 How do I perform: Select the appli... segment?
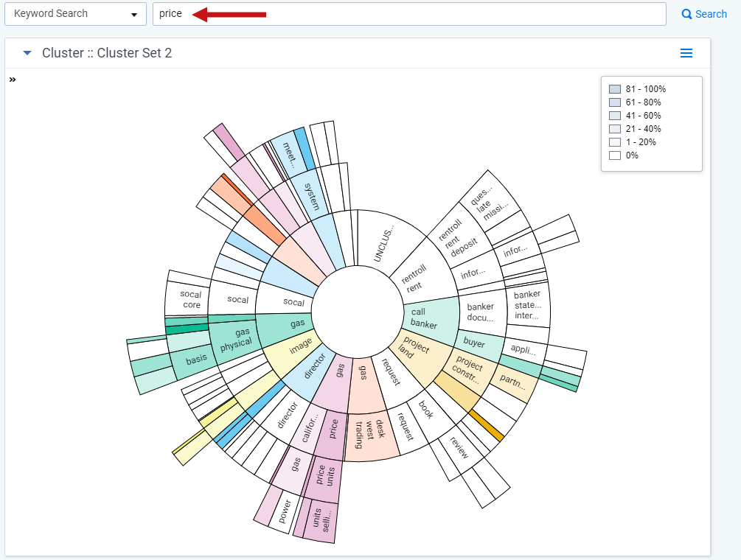[524, 349]
